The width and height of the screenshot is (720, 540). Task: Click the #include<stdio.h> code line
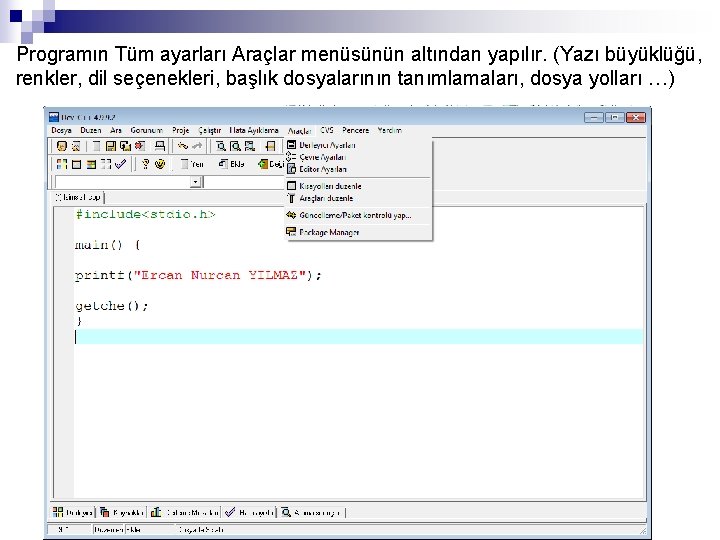[x=145, y=214]
